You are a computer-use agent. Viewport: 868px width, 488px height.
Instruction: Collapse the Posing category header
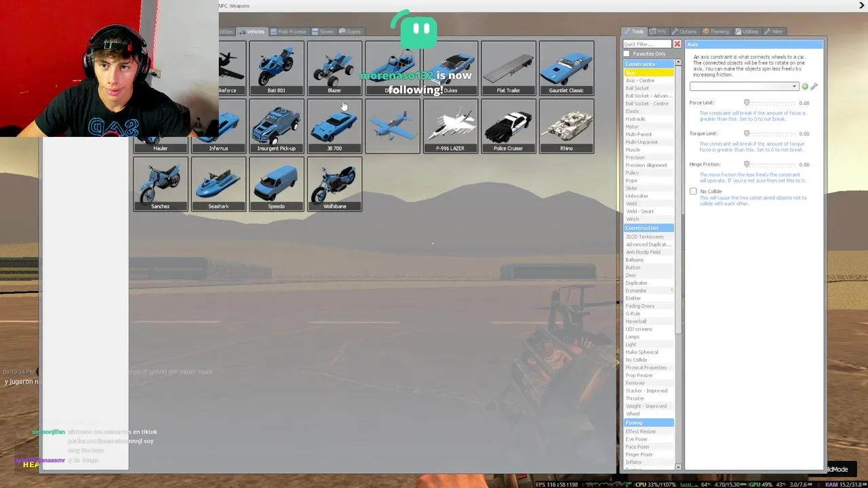648,422
